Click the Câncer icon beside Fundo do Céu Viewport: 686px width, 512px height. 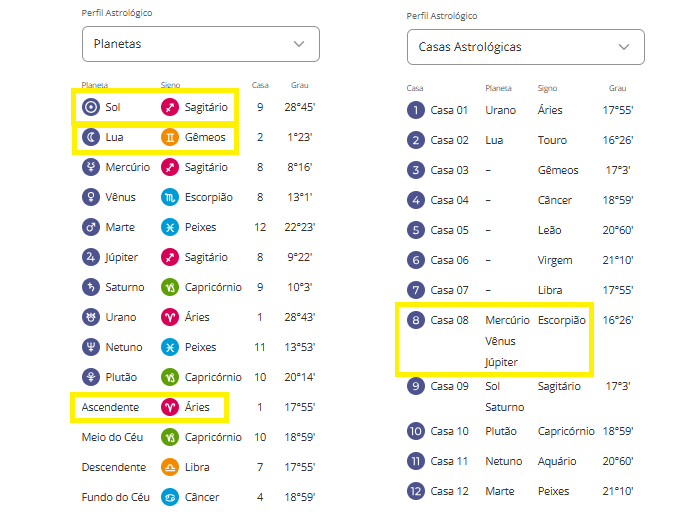[x=170, y=497]
